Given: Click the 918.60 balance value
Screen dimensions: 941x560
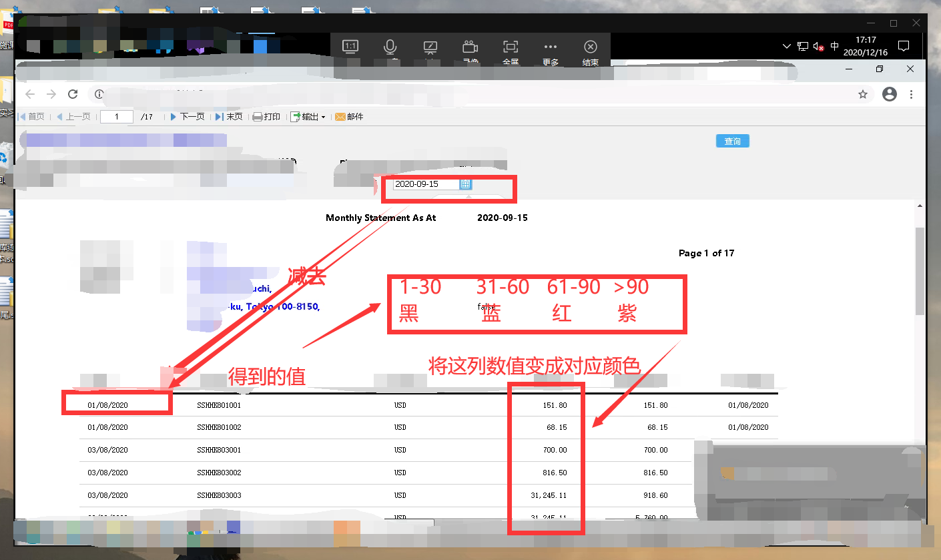Looking at the screenshot, I should point(655,495).
